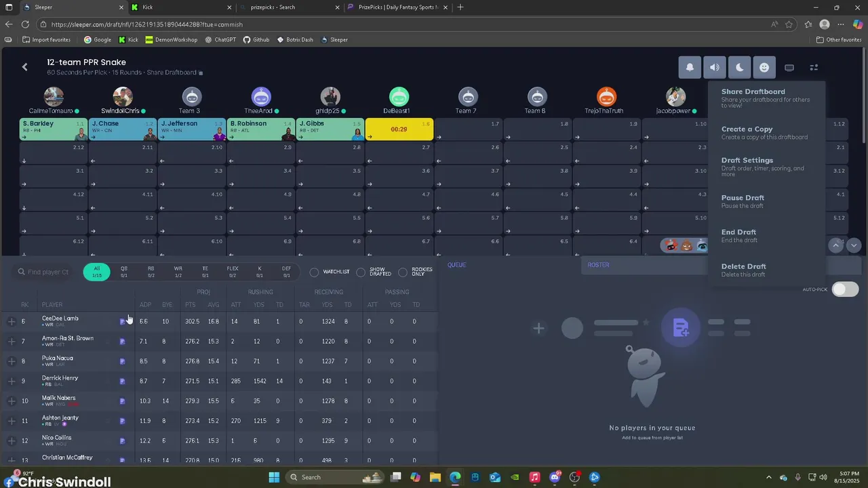Open Amon-Ra St. Brown's news note icon
Screen dimensions: 868x488
(122, 342)
